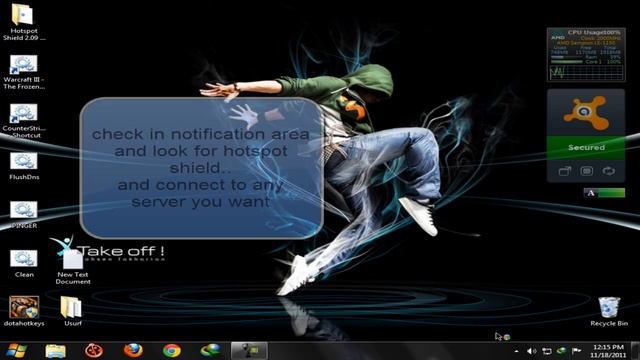Open the Hotspot Shield 2.09 folder icon
640x360 pixels.
click(23, 21)
